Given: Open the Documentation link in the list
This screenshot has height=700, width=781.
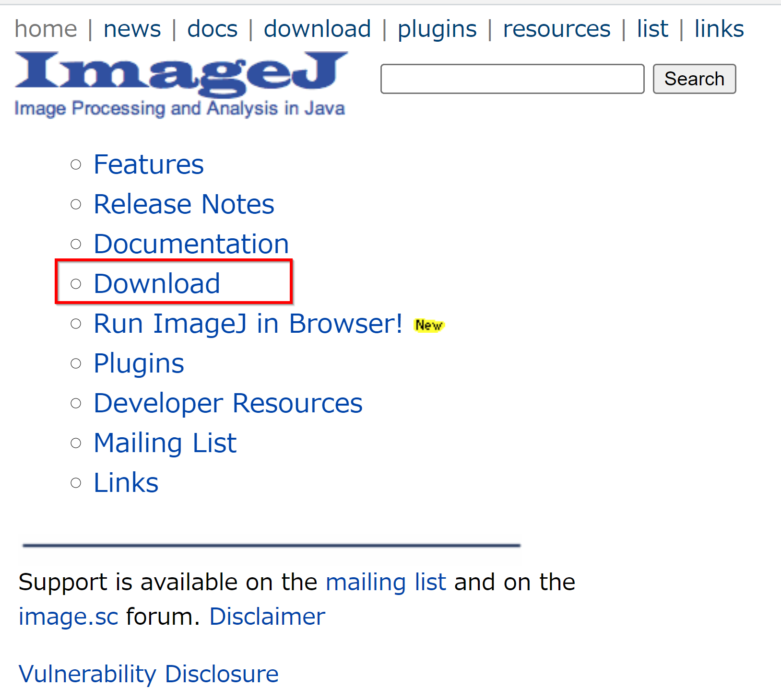Looking at the screenshot, I should (191, 244).
